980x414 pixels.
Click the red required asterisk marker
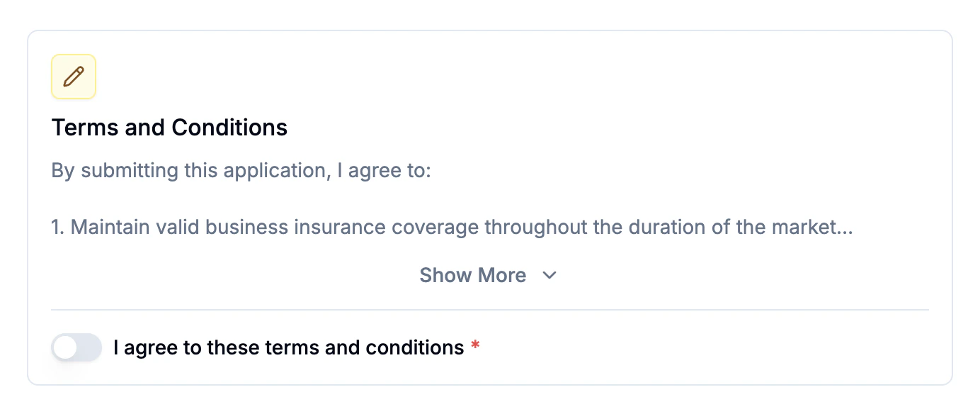475,346
